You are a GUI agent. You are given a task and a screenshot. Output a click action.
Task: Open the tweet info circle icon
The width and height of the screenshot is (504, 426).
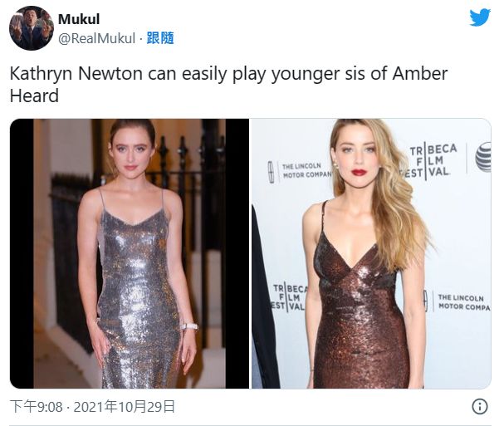tap(480, 406)
